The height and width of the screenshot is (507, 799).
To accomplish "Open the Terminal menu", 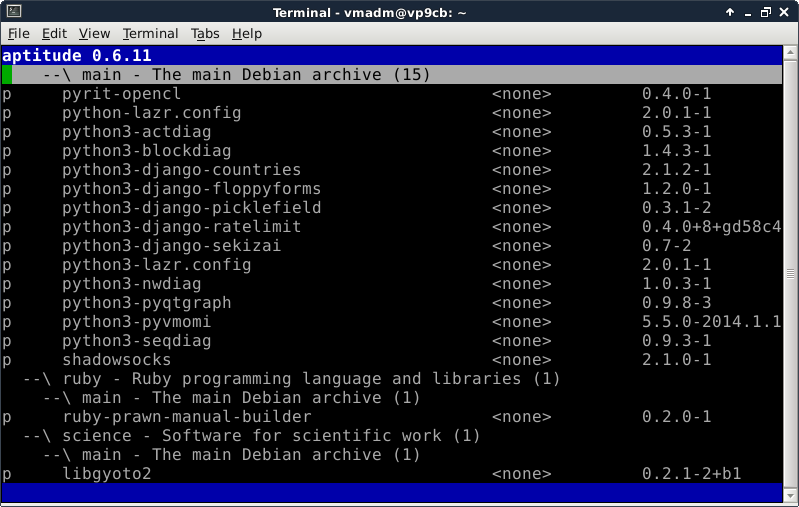I will point(150,33).
